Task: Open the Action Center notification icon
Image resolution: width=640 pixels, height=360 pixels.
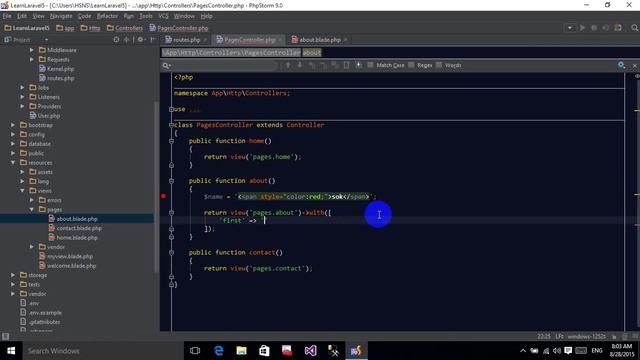Action: (568, 351)
